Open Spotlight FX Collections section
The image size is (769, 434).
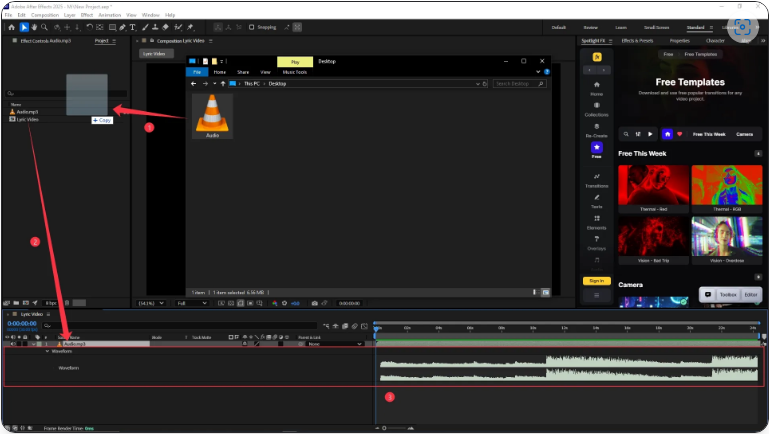pyautogui.click(x=596, y=109)
